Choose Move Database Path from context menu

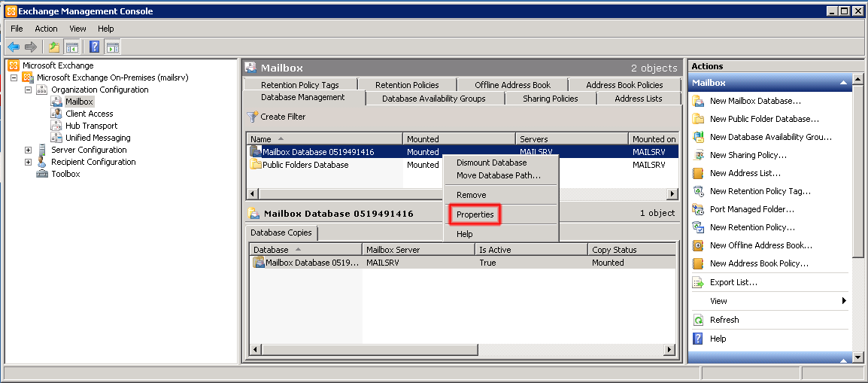[x=501, y=175]
